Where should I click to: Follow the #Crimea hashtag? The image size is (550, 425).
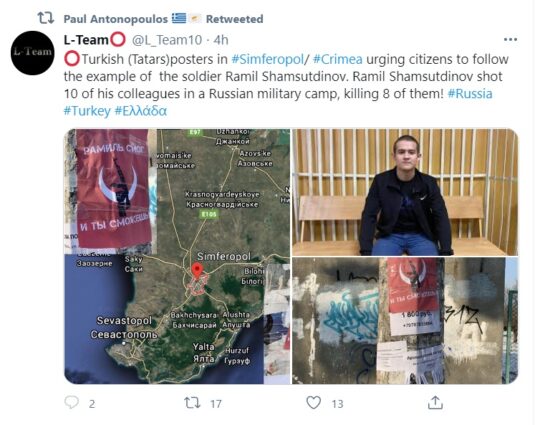337,59
